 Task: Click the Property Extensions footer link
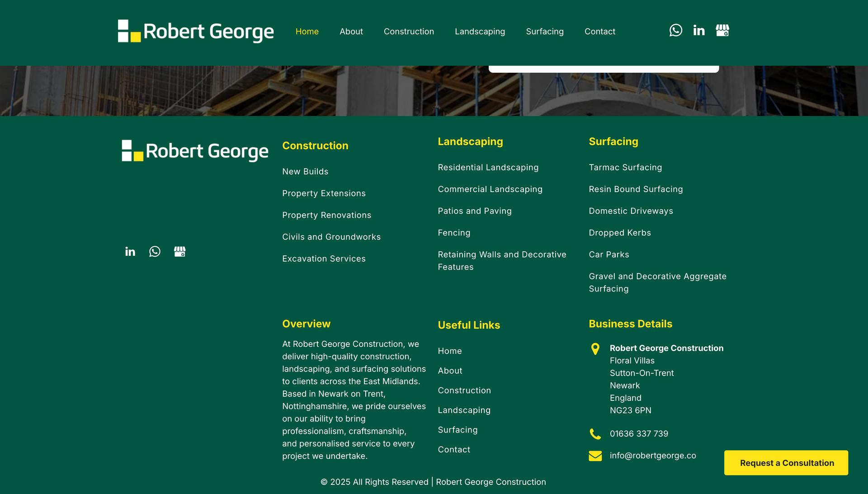click(x=324, y=193)
